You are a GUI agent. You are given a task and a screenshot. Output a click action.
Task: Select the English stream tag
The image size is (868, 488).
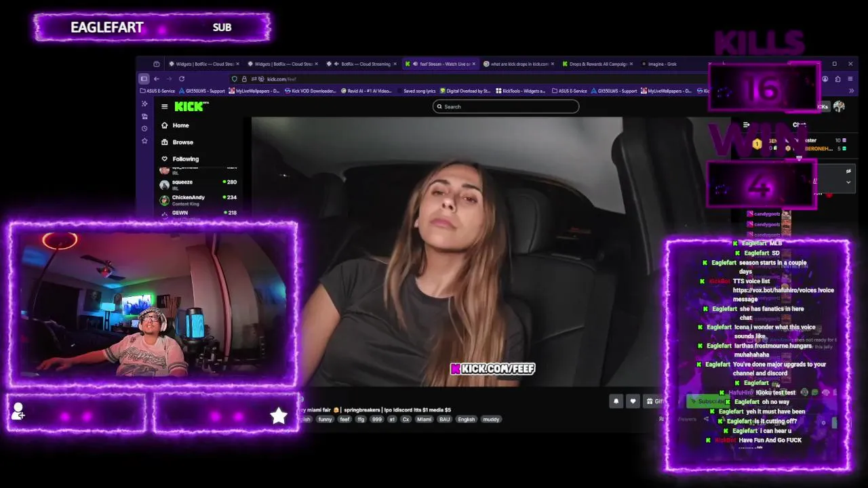point(467,420)
